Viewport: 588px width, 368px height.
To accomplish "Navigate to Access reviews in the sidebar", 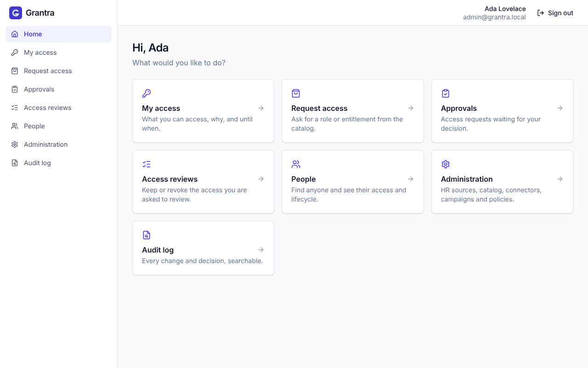I will point(58,108).
